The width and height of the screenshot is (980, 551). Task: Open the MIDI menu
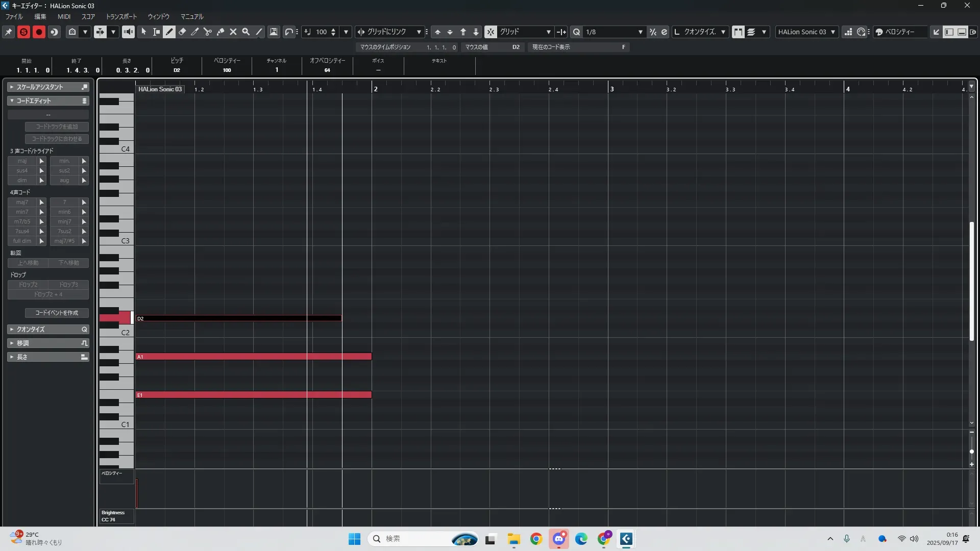(64, 16)
